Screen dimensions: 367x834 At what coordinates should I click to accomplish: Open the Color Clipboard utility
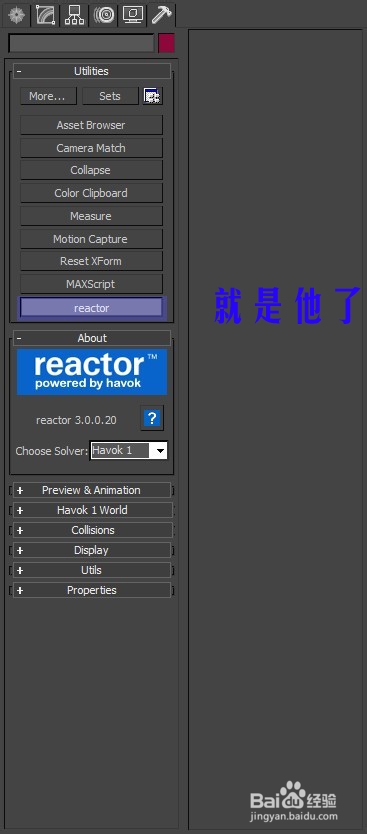91,194
